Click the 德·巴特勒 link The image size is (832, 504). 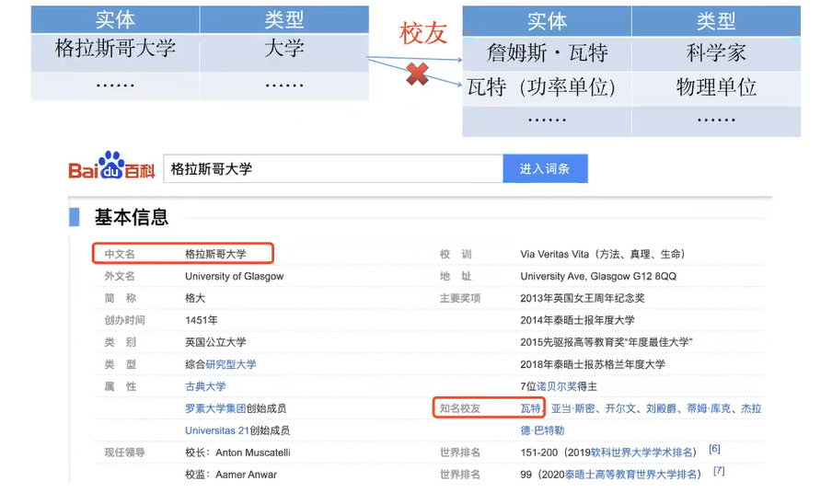pos(542,430)
